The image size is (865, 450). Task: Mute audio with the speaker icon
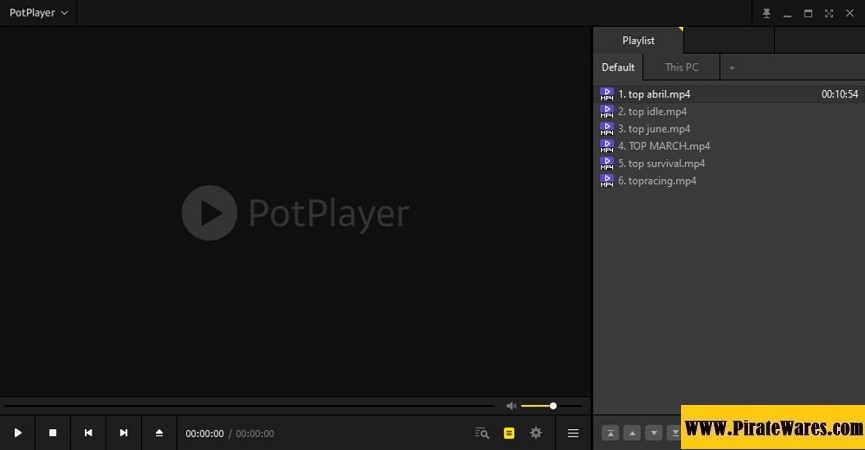511,406
